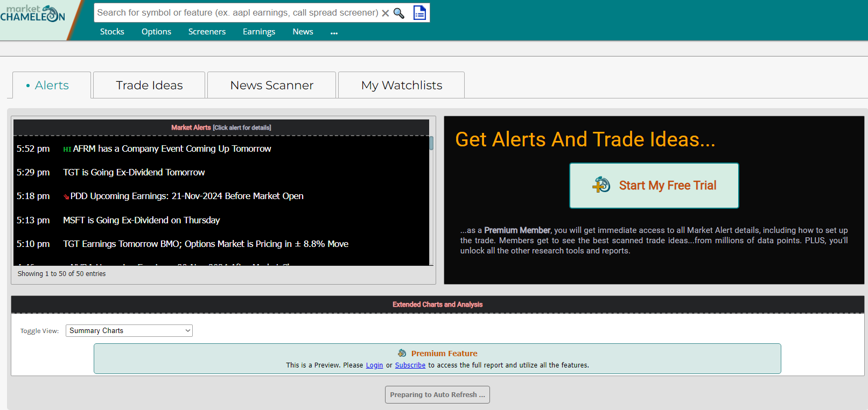Open the more menu ellipsis
Image resolution: width=868 pixels, height=410 pixels.
334,33
